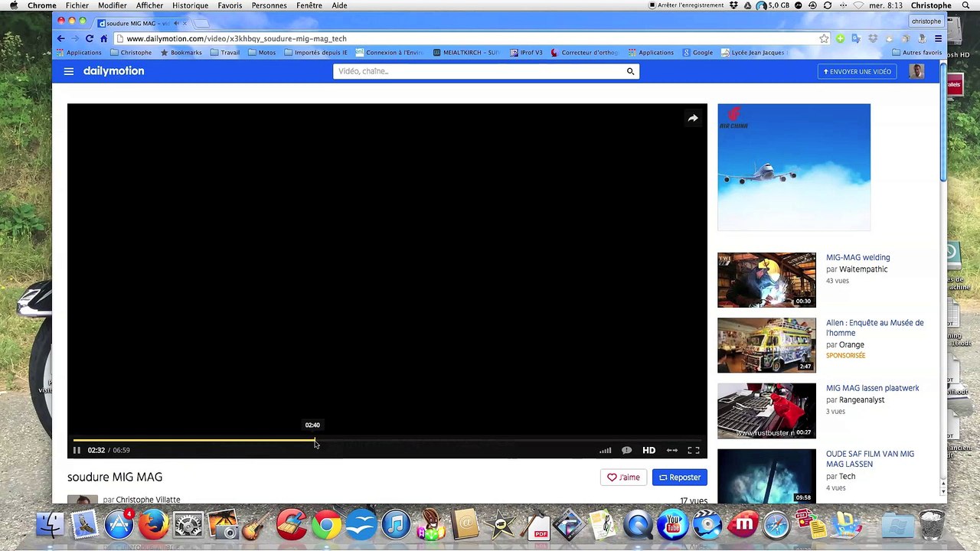Open the Rustbuster plaatwerk video thumbnail
Screen dimensions: 980x551
tap(766, 411)
